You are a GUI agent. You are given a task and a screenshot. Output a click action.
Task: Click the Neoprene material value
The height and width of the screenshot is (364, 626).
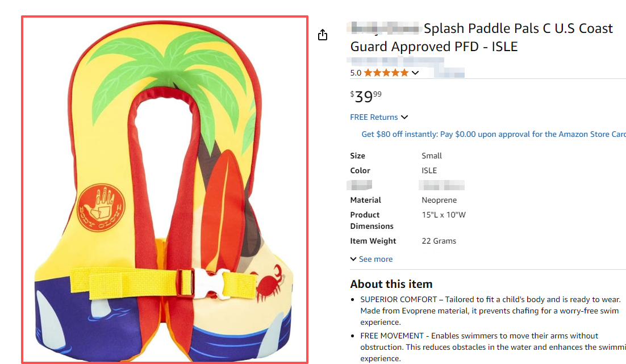pyautogui.click(x=439, y=200)
